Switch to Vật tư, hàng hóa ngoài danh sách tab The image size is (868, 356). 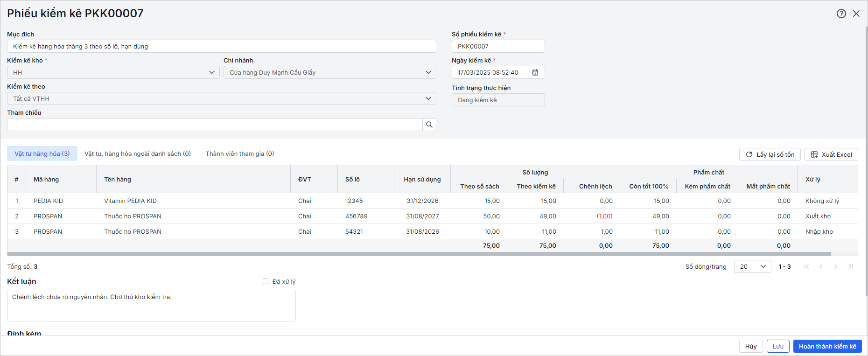click(x=138, y=154)
